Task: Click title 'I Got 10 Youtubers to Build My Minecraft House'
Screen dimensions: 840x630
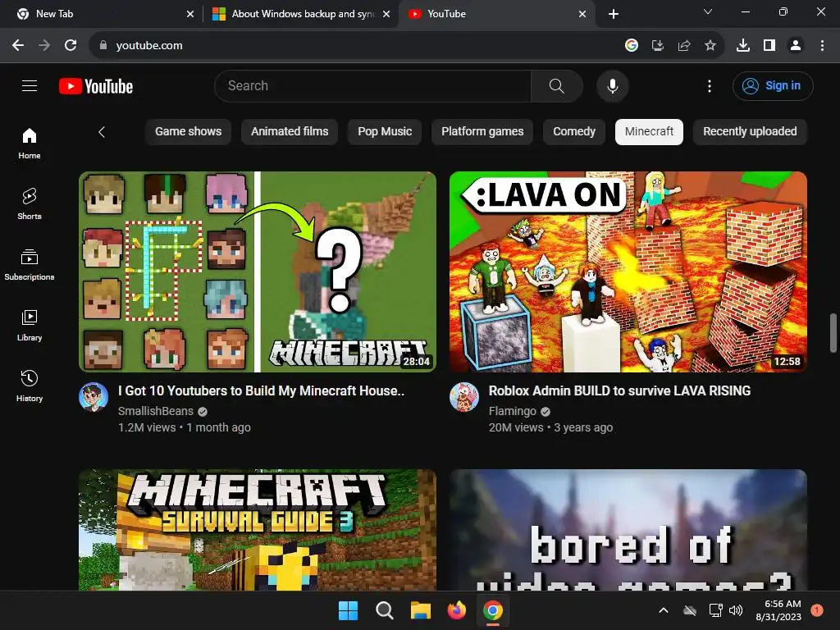Action: point(262,390)
